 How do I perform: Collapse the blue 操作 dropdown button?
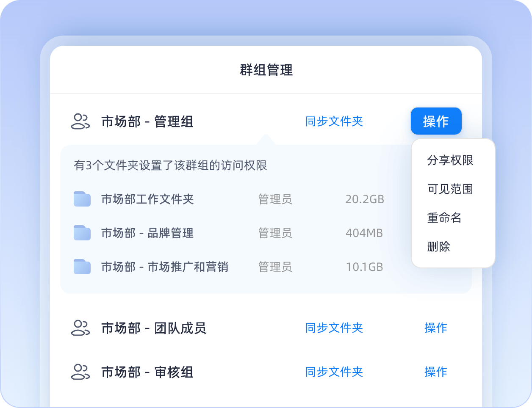(436, 121)
